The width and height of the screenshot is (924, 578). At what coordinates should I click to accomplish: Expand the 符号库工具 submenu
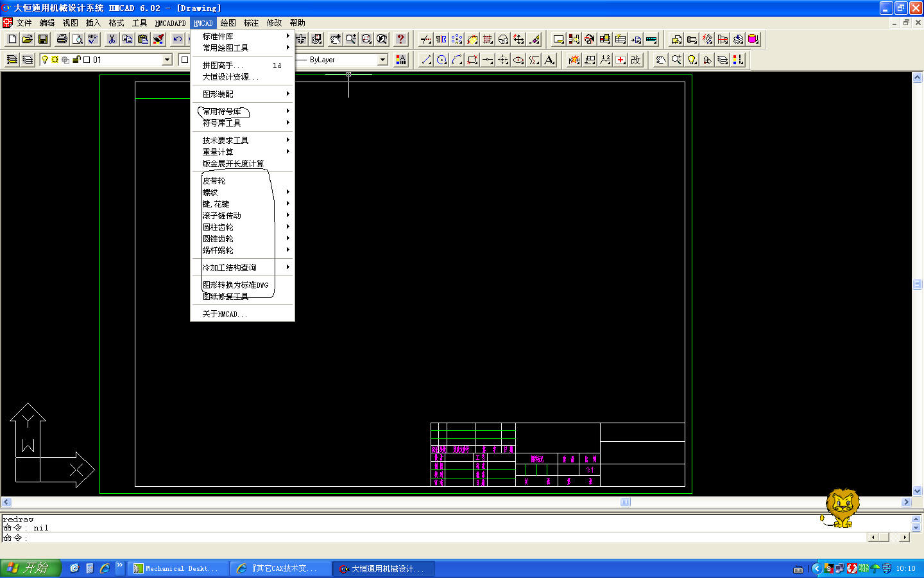click(243, 123)
